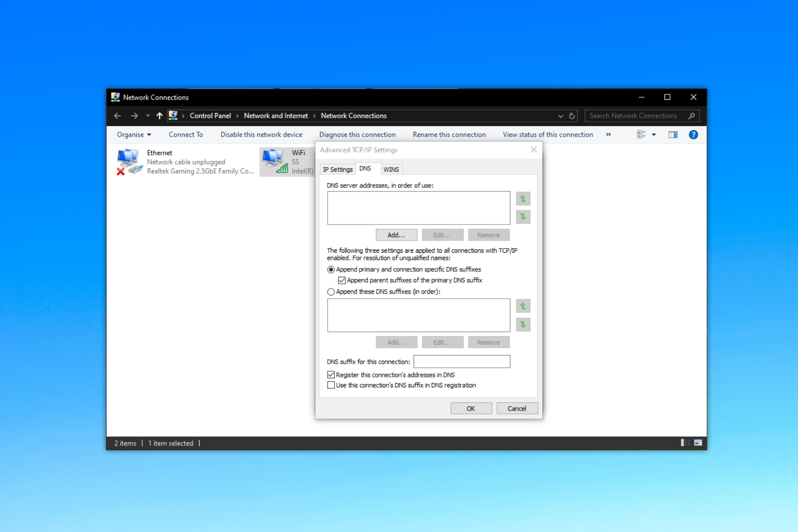Click the DNS suffix for this connection field
Viewport: 798px width, 532px height.
[x=462, y=362]
